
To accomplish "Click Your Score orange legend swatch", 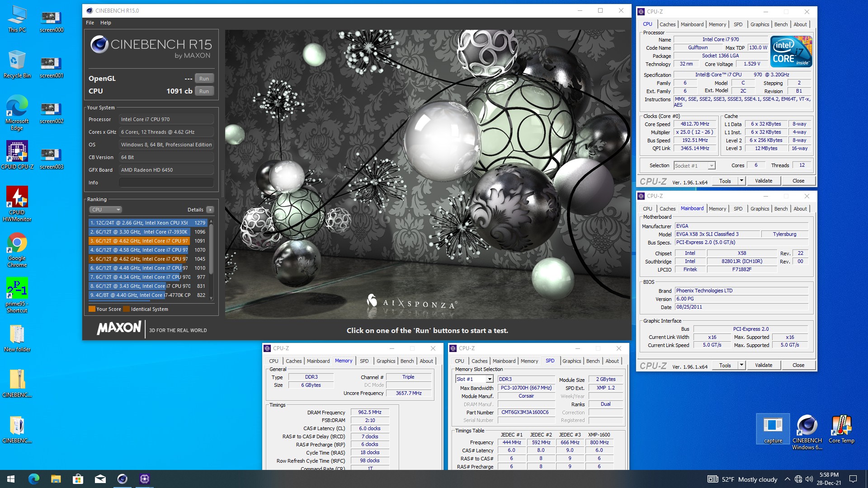I will [92, 309].
